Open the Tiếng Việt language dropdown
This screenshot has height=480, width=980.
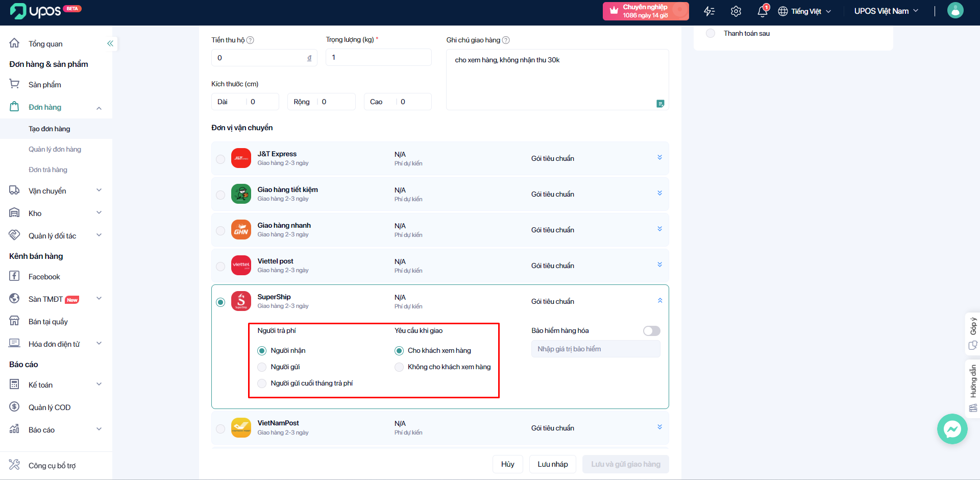pyautogui.click(x=804, y=11)
